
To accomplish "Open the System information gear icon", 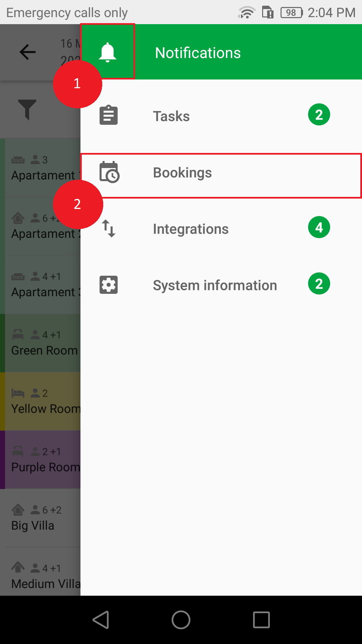I will 109,285.
